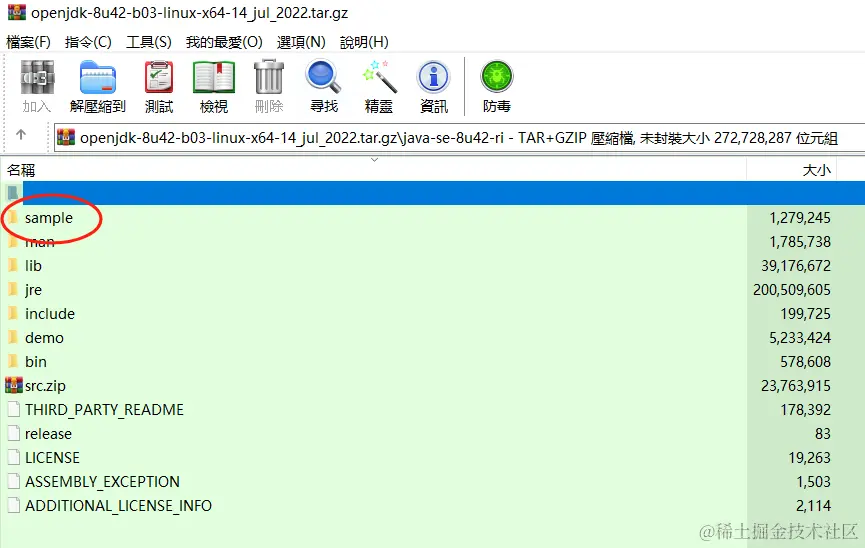The width and height of the screenshot is (865, 548).
Task: Show archive Info (資訊) icon
Action: pos(434,77)
